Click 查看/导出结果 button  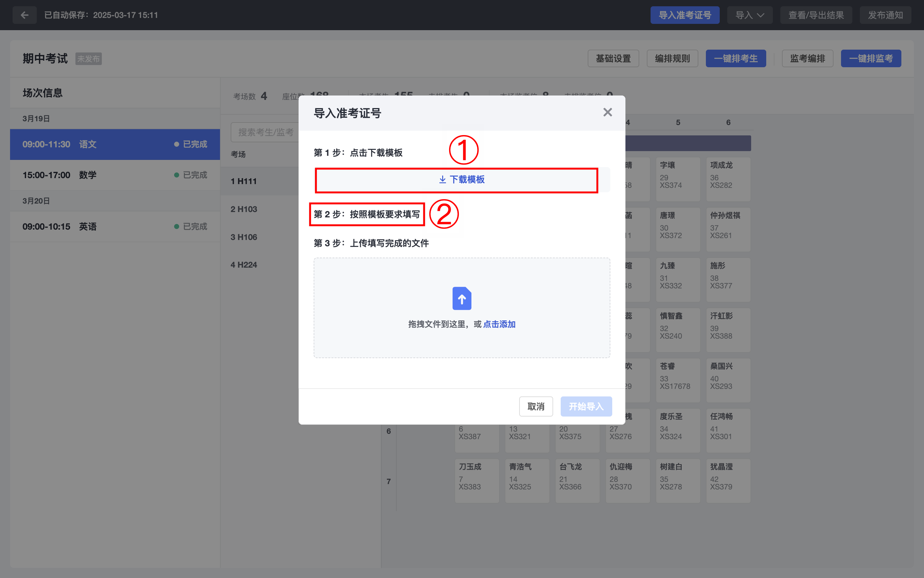(816, 15)
